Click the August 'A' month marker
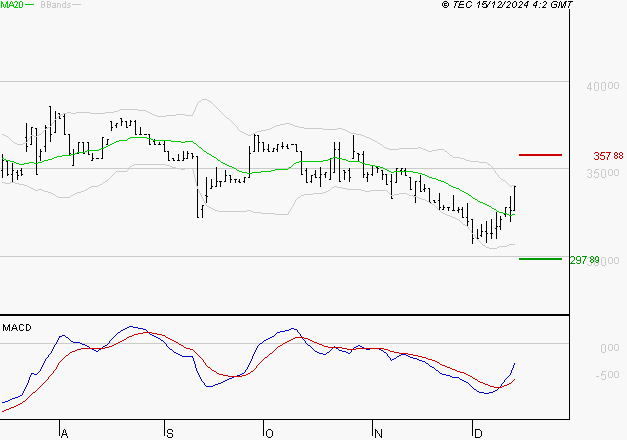 click(x=64, y=433)
